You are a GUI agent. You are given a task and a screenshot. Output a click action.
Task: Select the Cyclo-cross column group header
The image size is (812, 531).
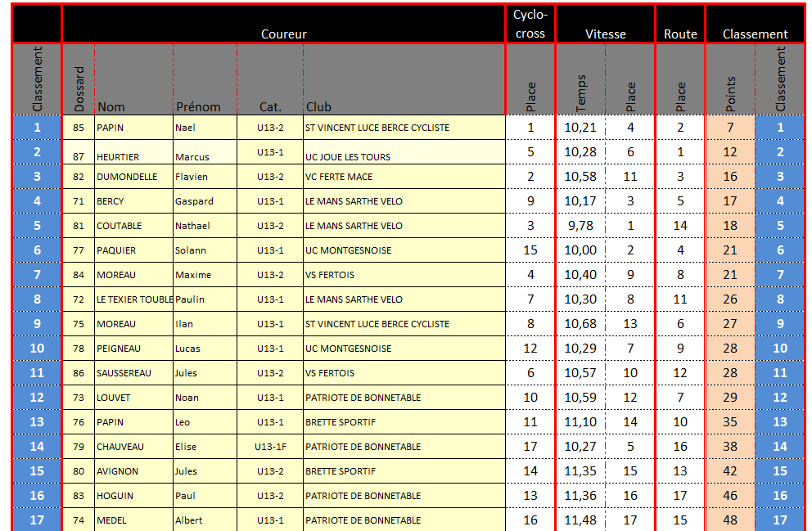pyautogui.click(x=530, y=24)
